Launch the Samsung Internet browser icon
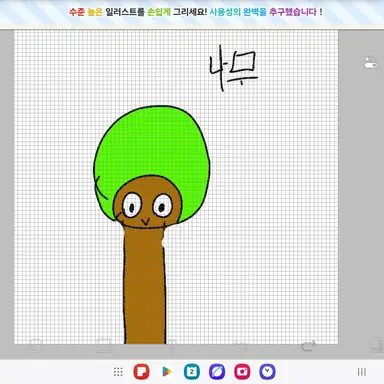 (217, 372)
